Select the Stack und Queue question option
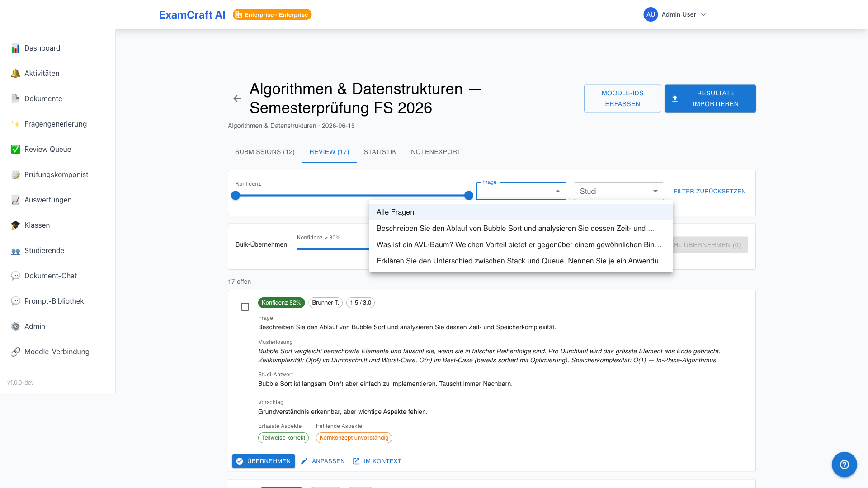 click(x=521, y=261)
